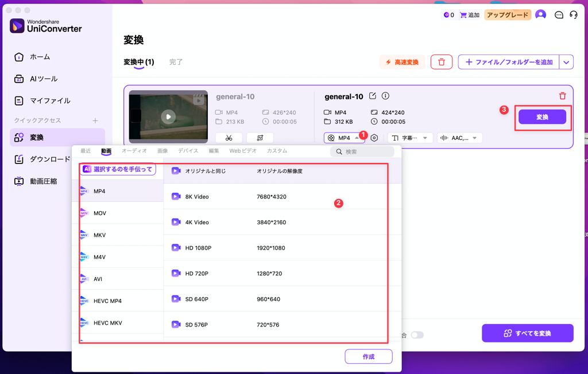Expand the ファイル/フォルダーを追加 dropdown arrow
This screenshot has height=374, width=588.
tap(567, 61)
